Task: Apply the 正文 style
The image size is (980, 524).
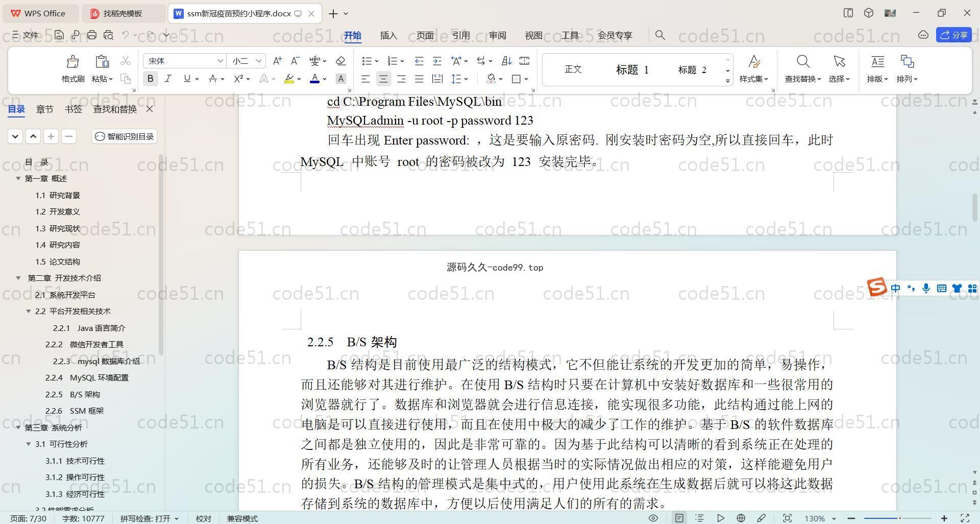Action: pos(573,69)
